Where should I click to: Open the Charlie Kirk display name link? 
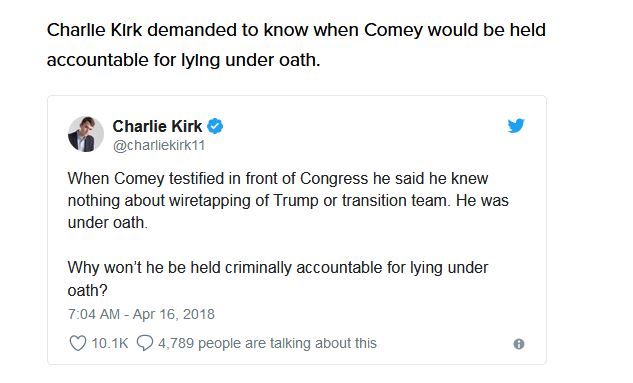point(157,126)
